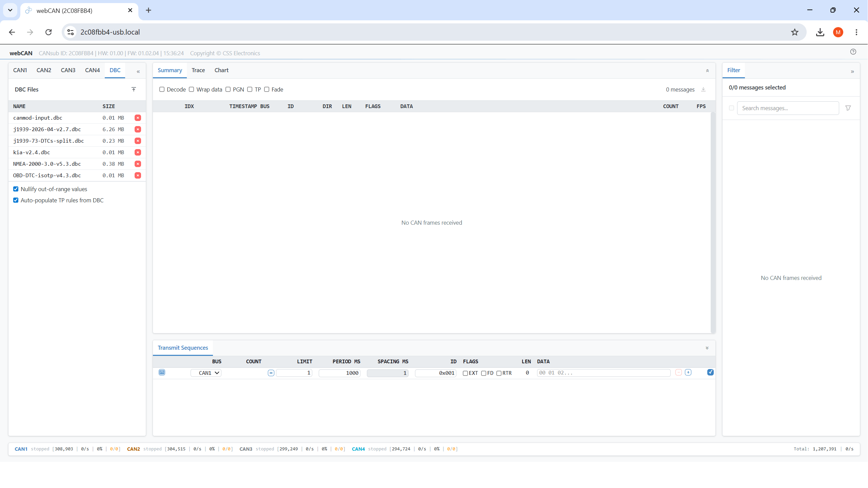Open Chrome three-dot menu
Screen dimensions: 868x488
click(x=856, y=32)
